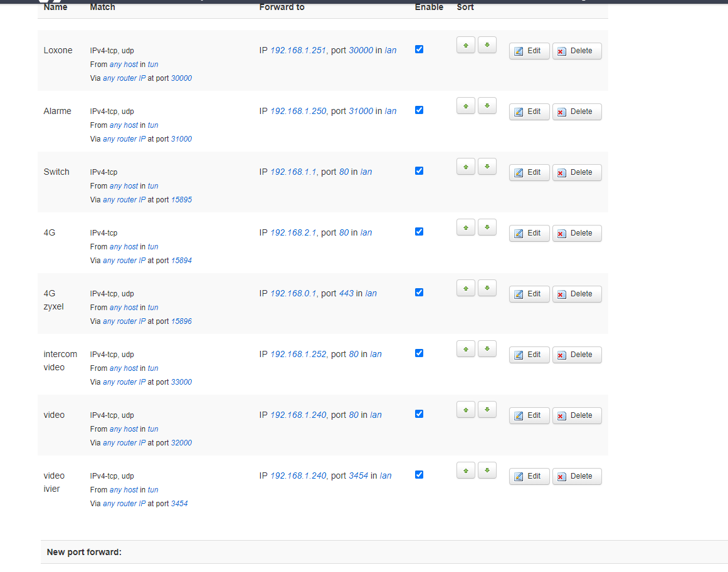
Task: Click the 192.168.0.1 address link
Action: [x=293, y=294]
